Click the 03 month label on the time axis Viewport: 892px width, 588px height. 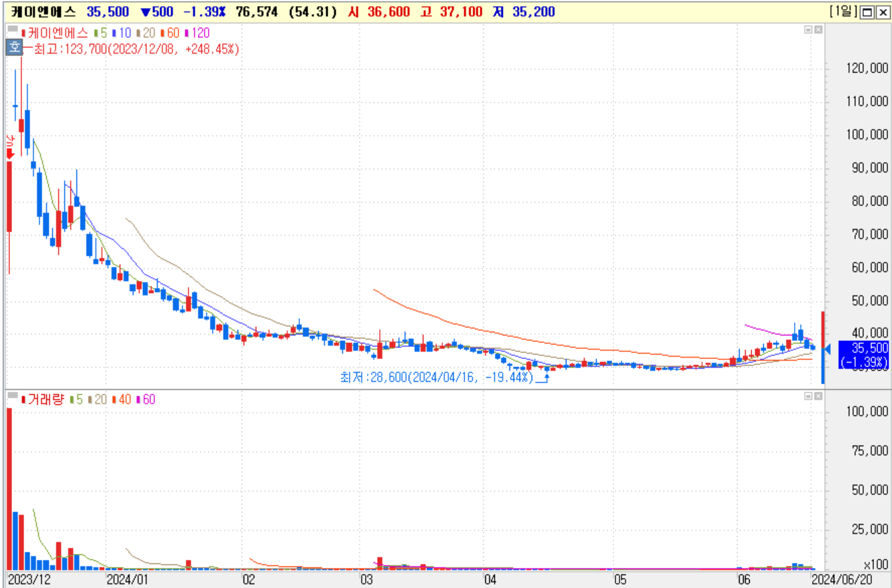366,579
